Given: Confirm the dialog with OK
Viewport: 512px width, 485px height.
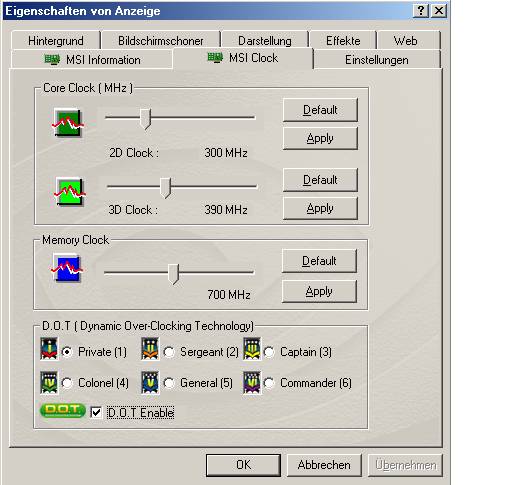Looking at the screenshot, I should [243, 465].
